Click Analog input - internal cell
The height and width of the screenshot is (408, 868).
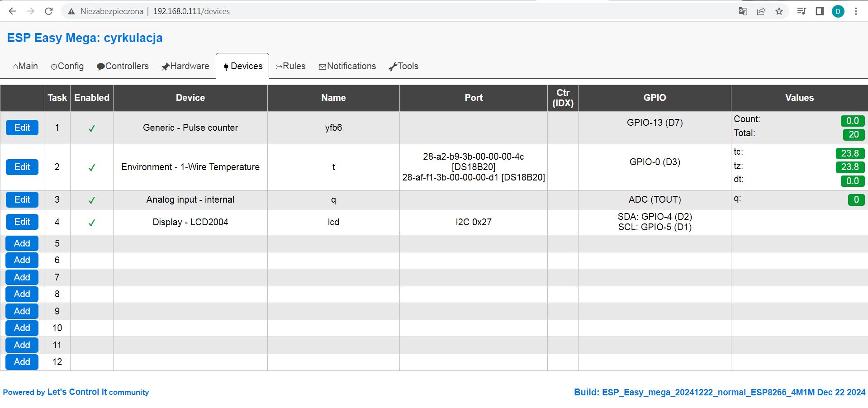(190, 199)
